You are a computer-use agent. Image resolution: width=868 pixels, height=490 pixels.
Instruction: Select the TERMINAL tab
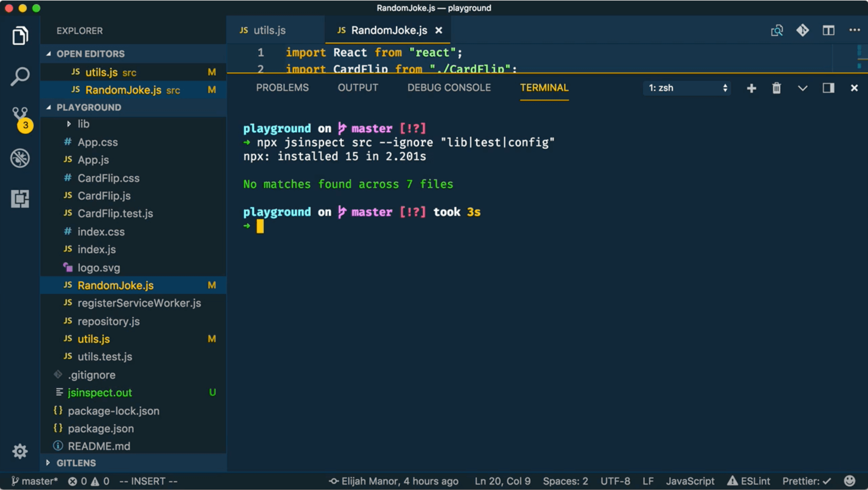pos(544,88)
